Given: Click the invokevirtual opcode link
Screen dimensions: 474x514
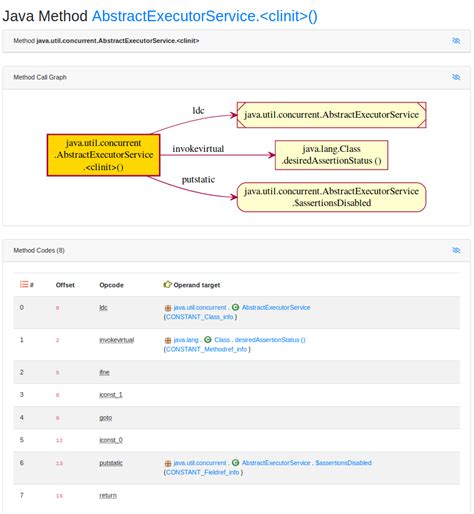Looking at the screenshot, I should (x=117, y=340).
